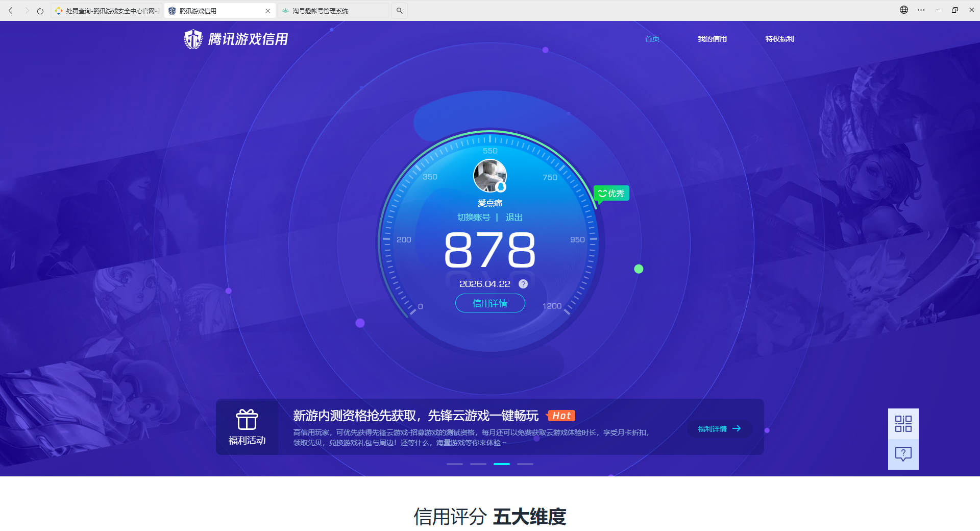Click the feedback question-mark speech bubble icon
This screenshot has height=531, width=980.
point(903,454)
